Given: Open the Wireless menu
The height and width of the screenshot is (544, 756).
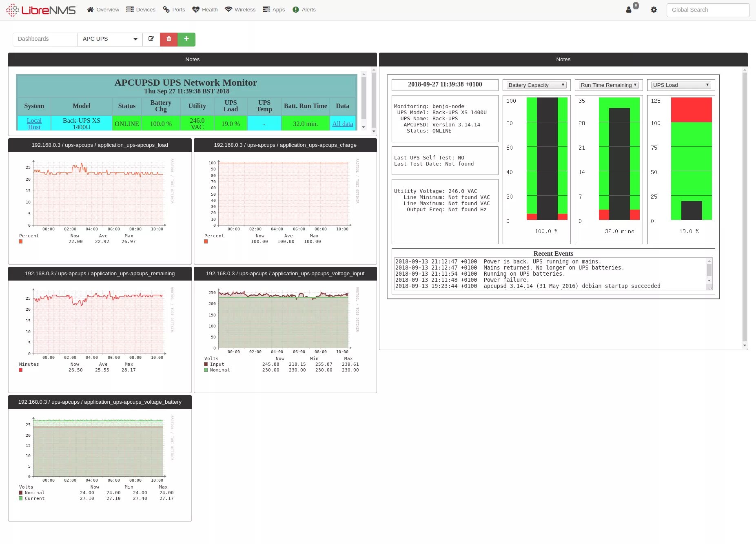Looking at the screenshot, I should (240, 10).
